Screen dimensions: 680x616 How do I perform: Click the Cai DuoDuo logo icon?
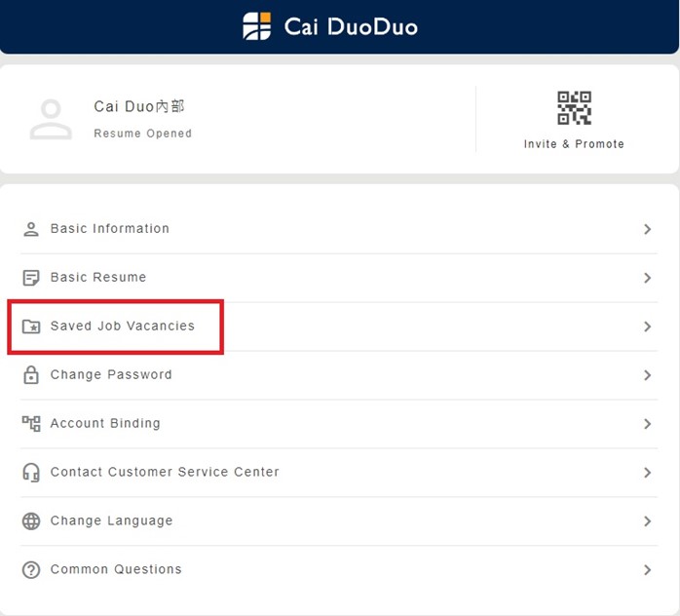pos(257,26)
